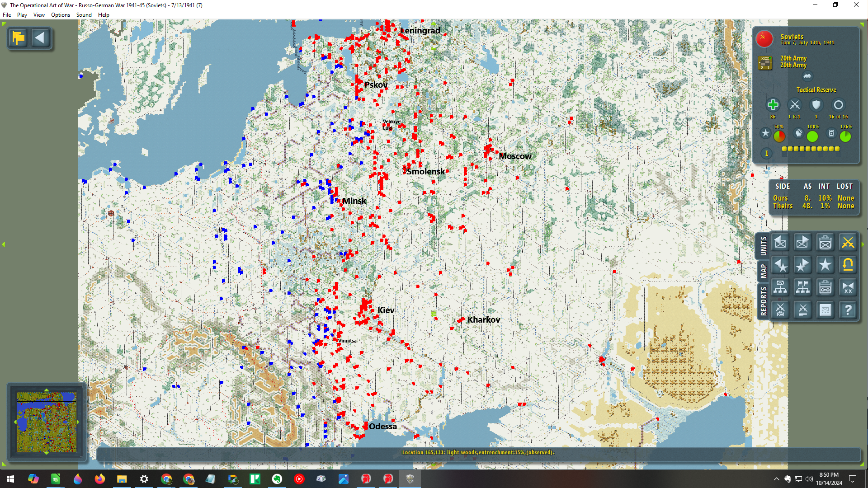
Task: Click the order of battle hierarchy icon
Action: (780, 287)
